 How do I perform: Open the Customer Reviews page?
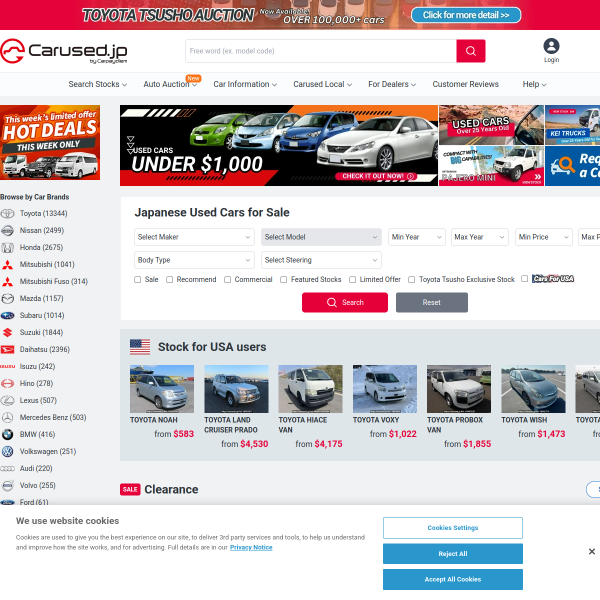coord(466,84)
